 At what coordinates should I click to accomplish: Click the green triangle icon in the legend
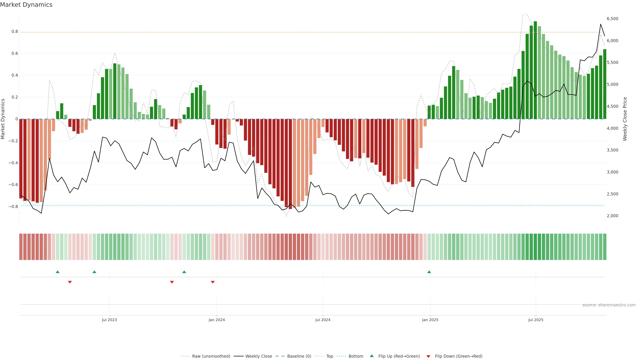(x=372, y=356)
